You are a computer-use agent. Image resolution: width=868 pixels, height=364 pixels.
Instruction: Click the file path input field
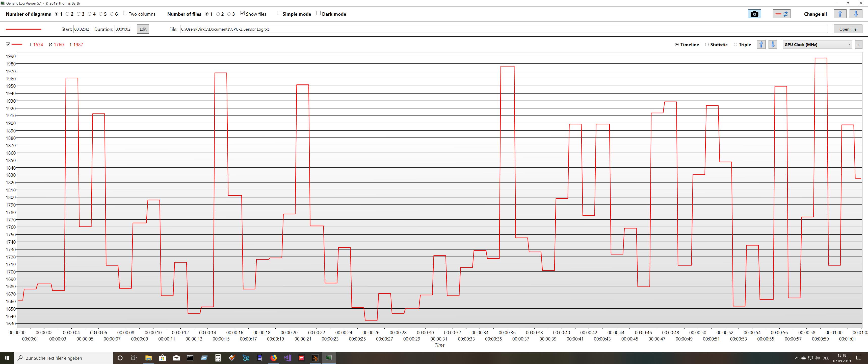(x=504, y=29)
